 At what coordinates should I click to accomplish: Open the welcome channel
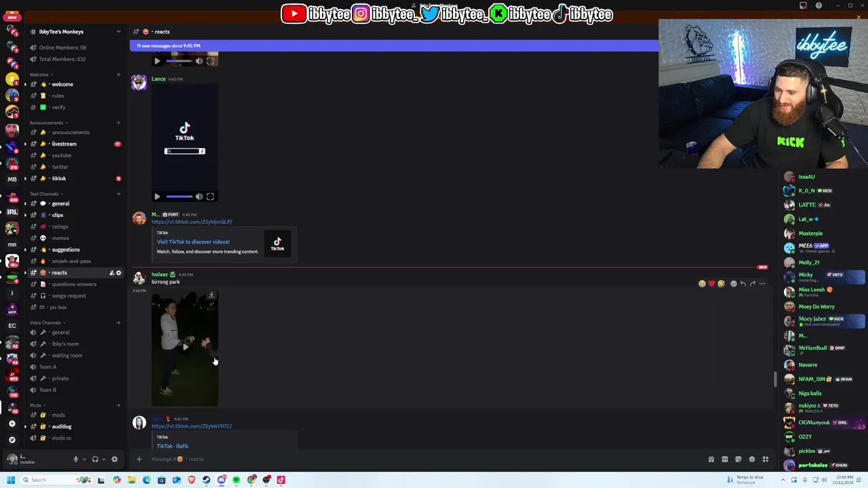click(x=75, y=84)
